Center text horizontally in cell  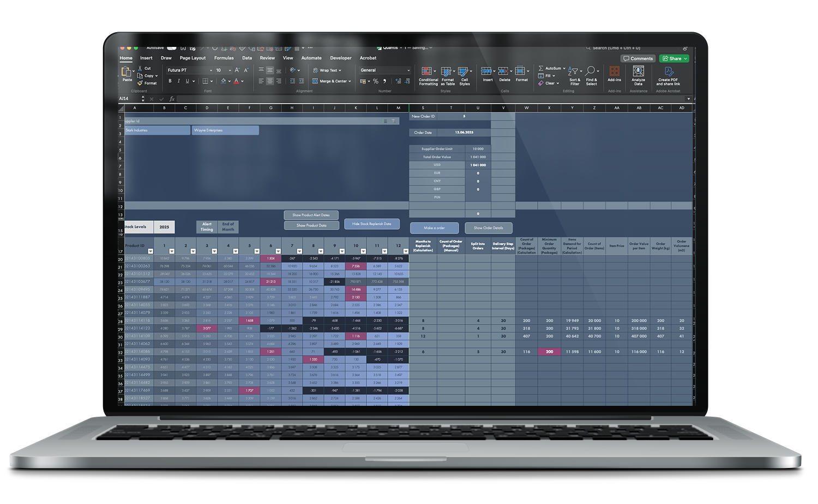coord(270,81)
